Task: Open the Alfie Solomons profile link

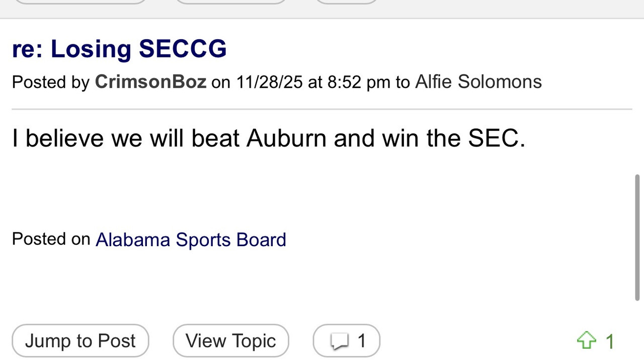Action: (x=478, y=82)
